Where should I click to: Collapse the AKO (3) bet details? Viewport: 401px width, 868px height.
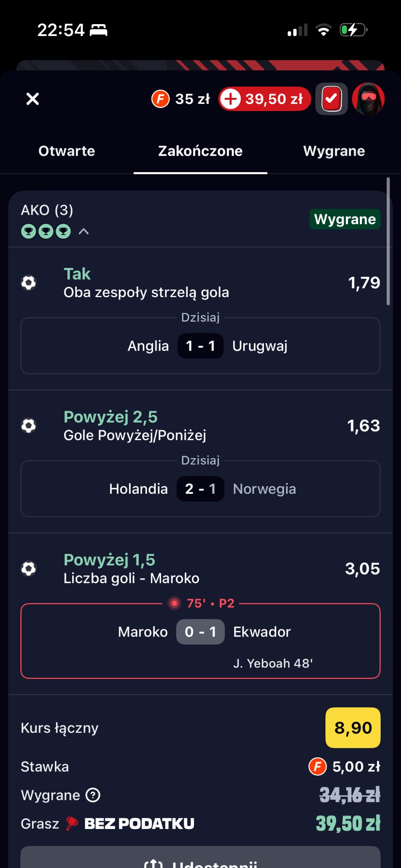point(84,231)
